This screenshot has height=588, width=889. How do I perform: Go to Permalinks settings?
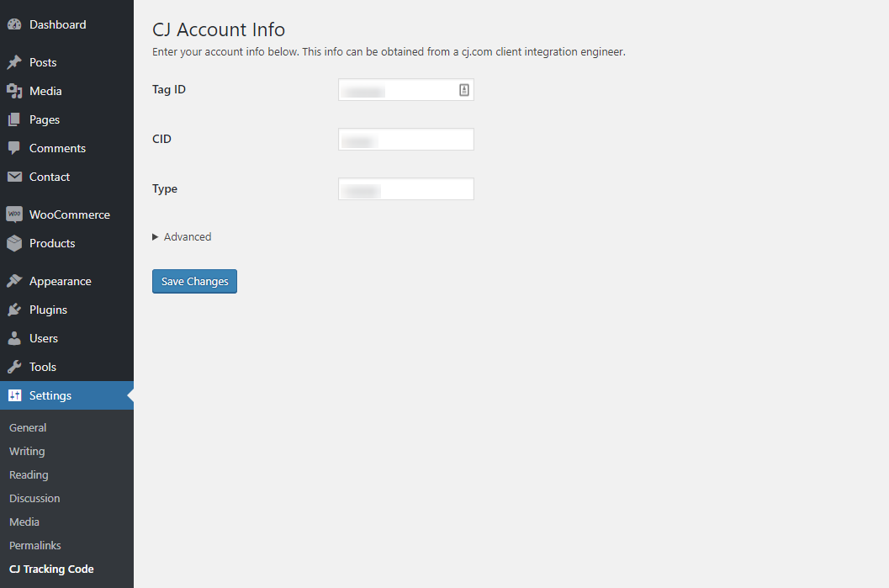[35, 546]
